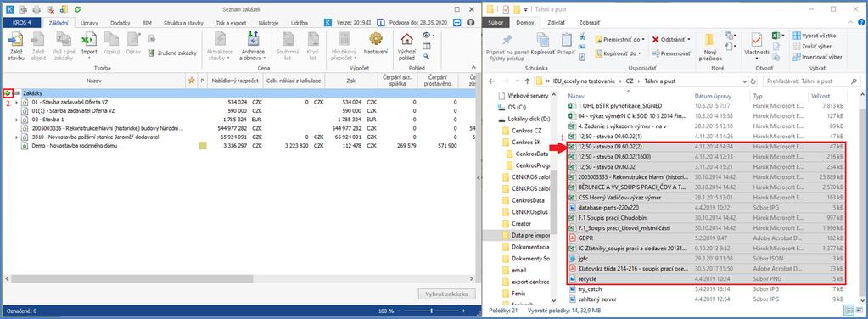The image size is (868, 319).
Task: Click Zrušené zakázky in KROS ribbon
Action: coord(173,53)
